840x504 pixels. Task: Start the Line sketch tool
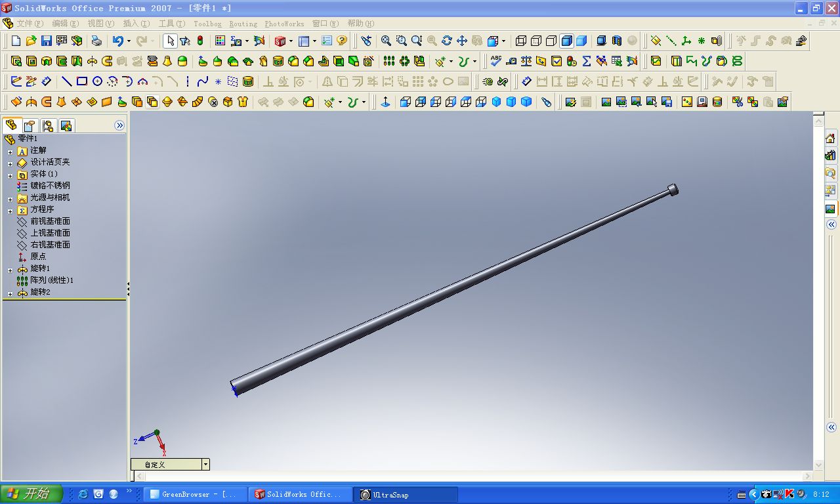pyautogui.click(x=66, y=81)
